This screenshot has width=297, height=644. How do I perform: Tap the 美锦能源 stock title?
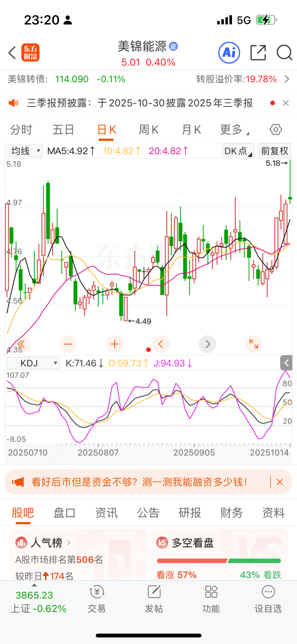tap(142, 46)
